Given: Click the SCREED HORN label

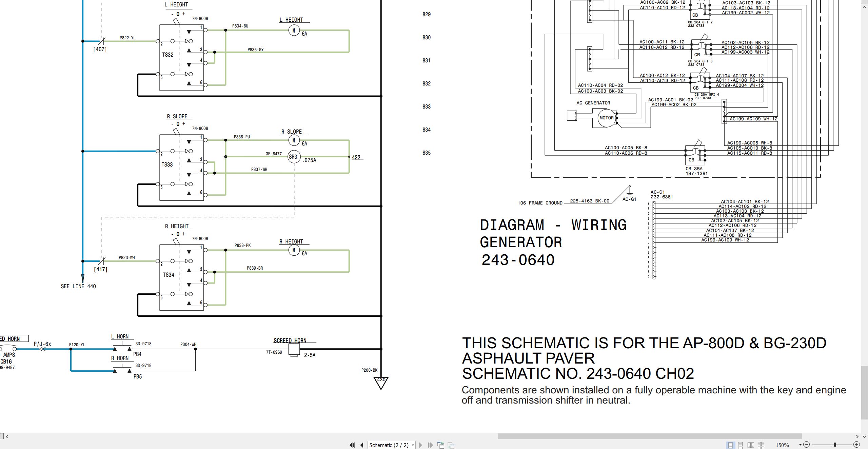Looking at the screenshot, I should (290, 340).
